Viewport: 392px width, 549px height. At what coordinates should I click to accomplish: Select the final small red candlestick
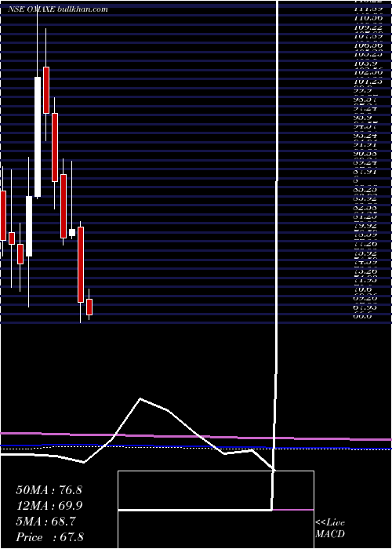pyautogui.click(x=89, y=307)
